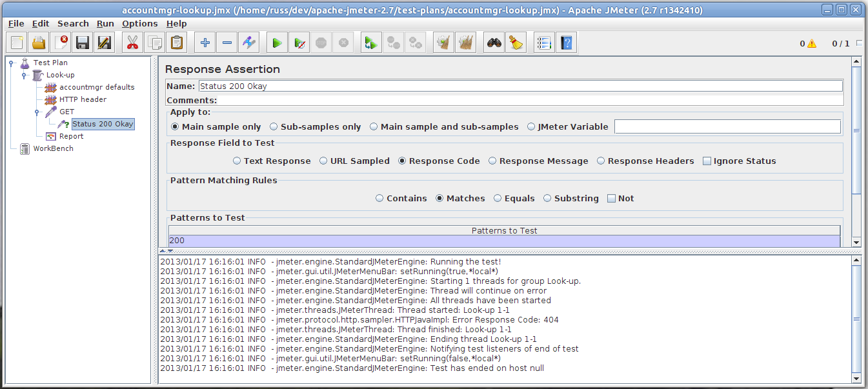Viewport: 868px width, 389px height.
Task: Collapse all tree nodes with minus icon
Action: (x=227, y=43)
